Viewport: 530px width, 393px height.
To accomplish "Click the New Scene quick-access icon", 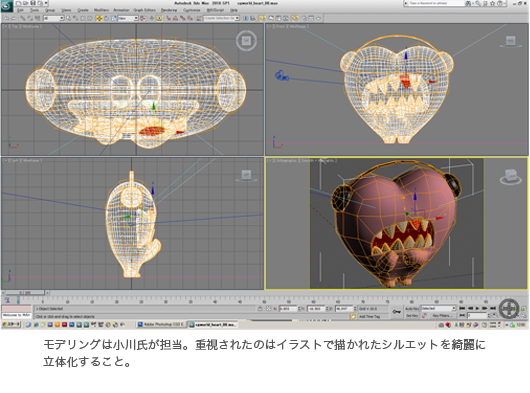I will [19, 3].
